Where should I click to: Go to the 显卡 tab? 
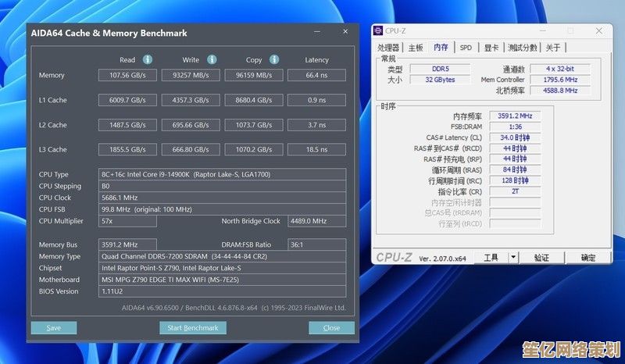[x=491, y=48]
